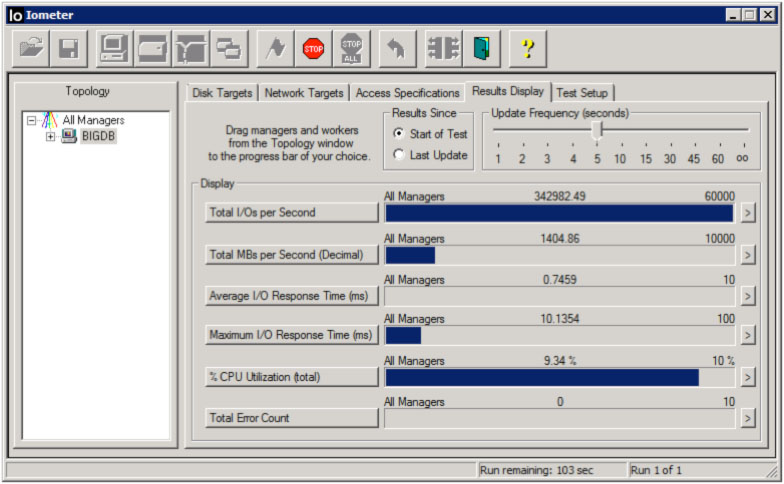
Task: Select Start of Test radio button
Action: point(398,134)
